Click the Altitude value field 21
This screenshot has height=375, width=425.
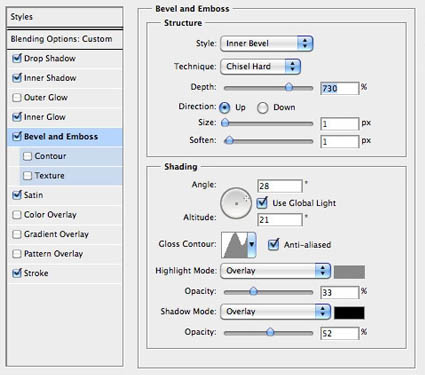tap(280, 220)
